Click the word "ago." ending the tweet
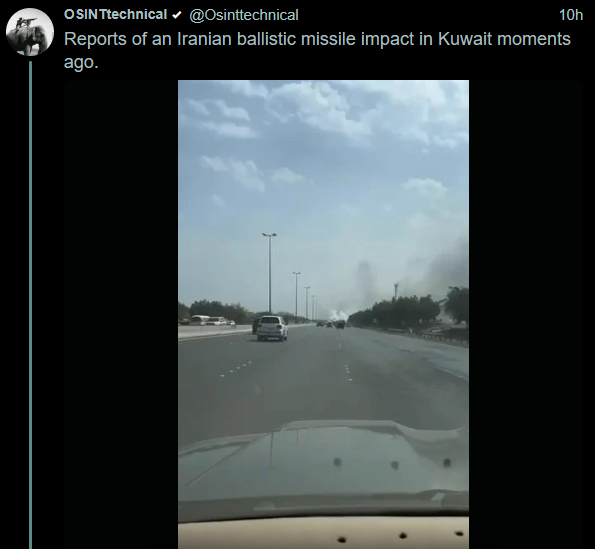 (81, 62)
